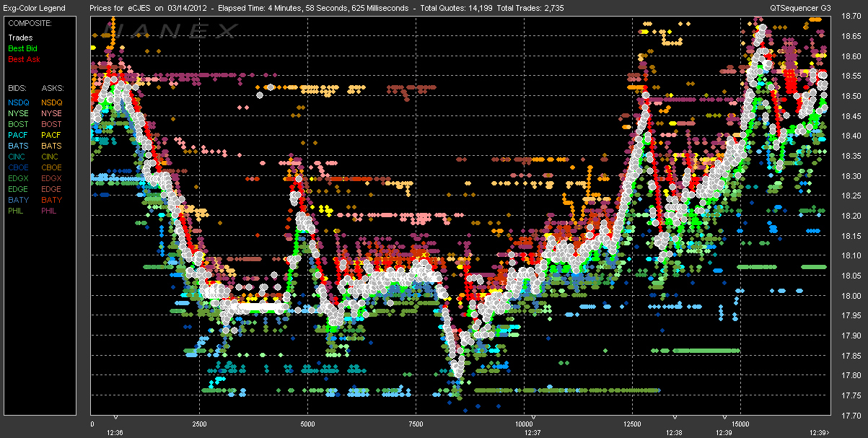868x438 pixels.
Task: Select the BOST bid legend entry
Action: click(19, 124)
